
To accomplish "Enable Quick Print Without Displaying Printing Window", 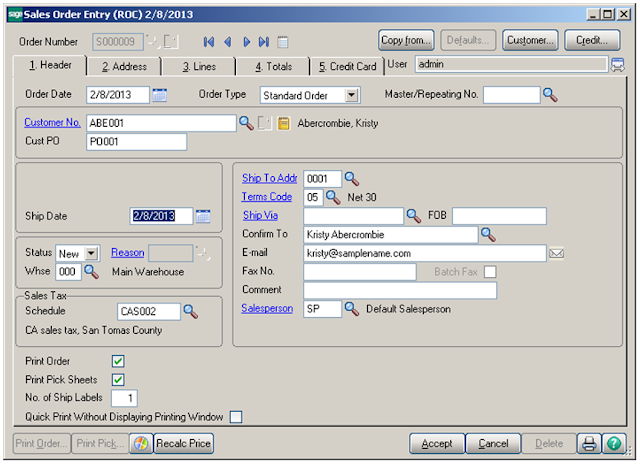I will coord(236,416).
